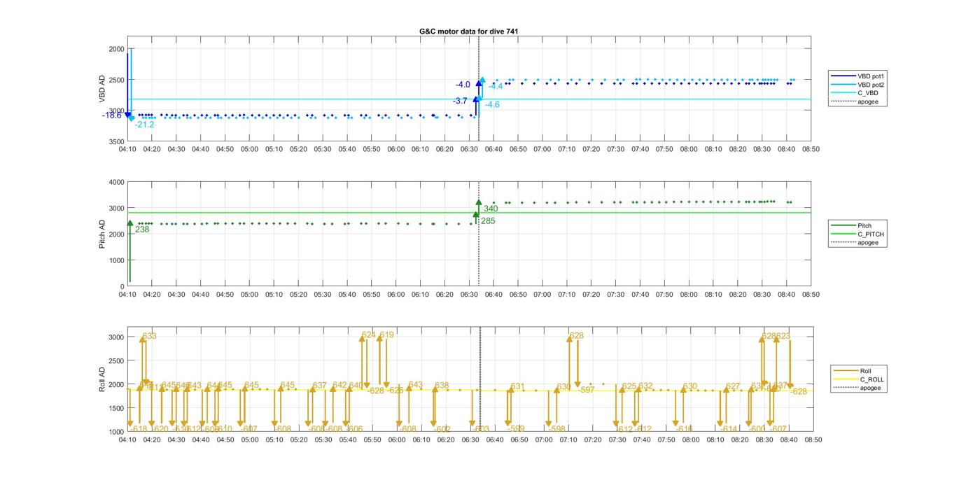
Task: Click the "638" roll data label
Action: 442,386
